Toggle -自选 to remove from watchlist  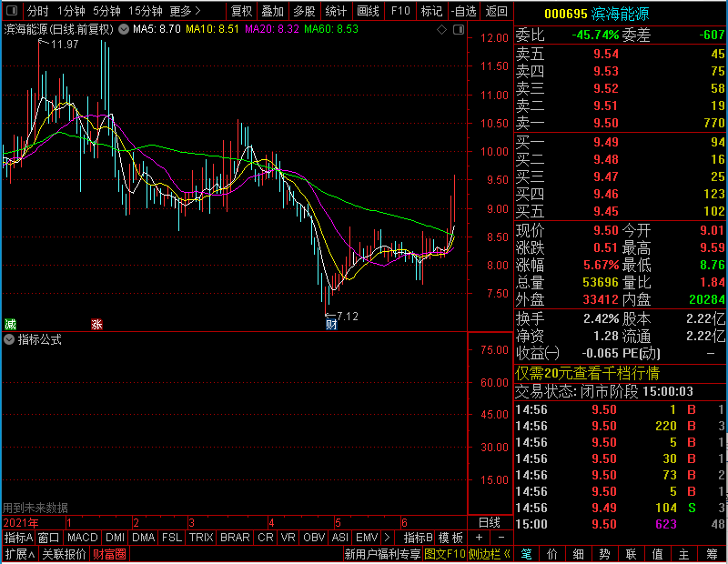(x=464, y=11)
